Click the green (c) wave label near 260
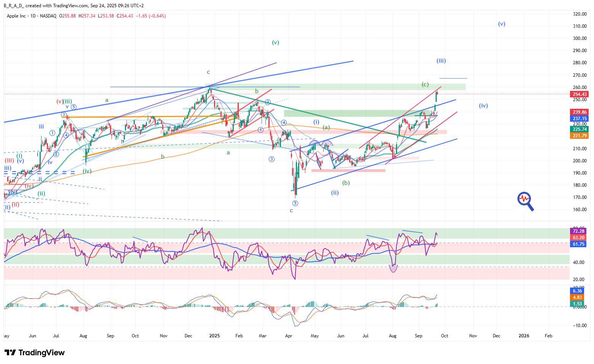This screenshot has height=364, width=594. (x=425, y=84)
